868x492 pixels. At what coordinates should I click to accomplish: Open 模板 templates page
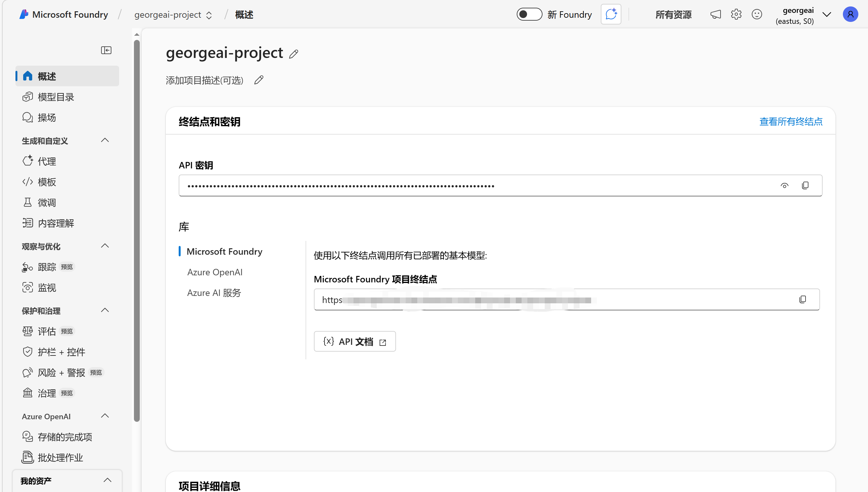(x=67, y=182)
